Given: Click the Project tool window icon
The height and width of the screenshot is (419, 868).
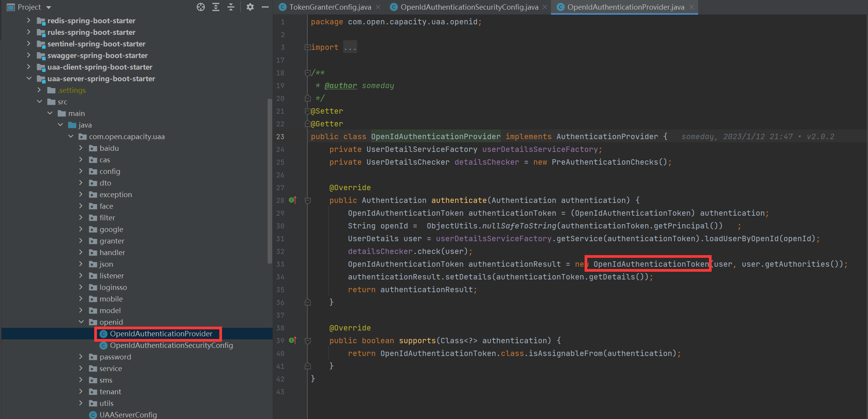Looking at the screenshot, I should (11, 7).
